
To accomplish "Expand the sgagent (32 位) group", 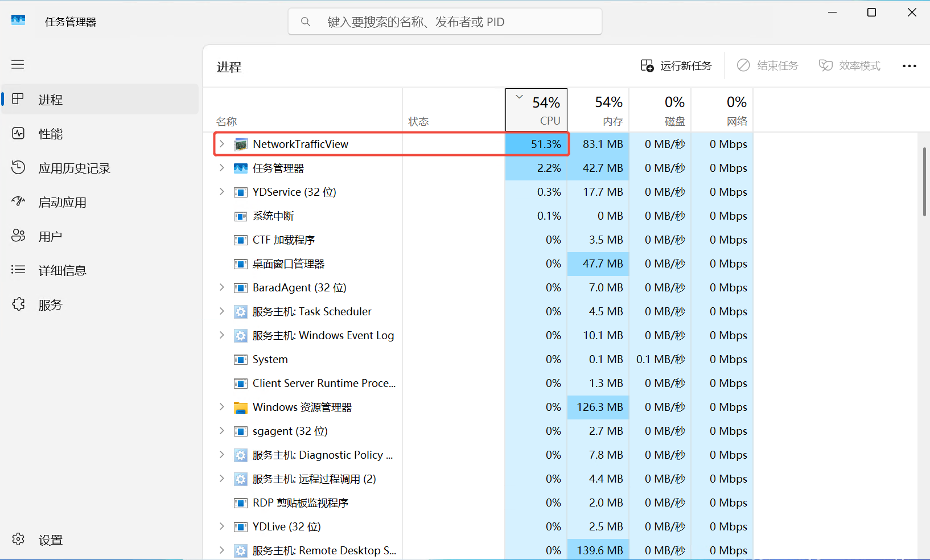I will [222, 431].
